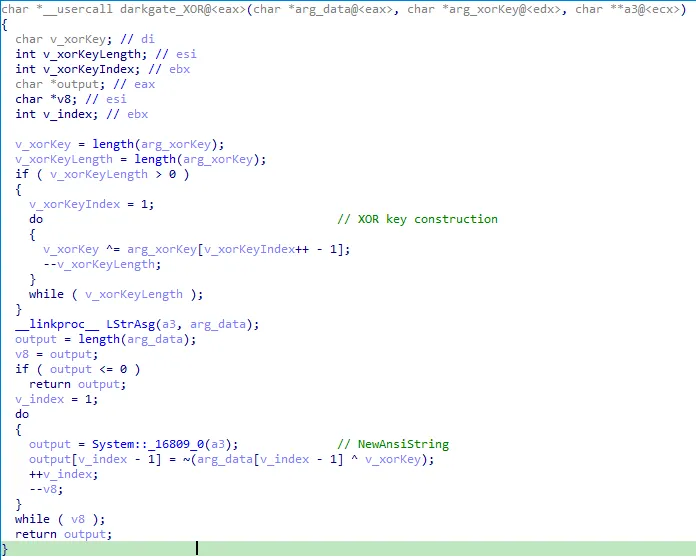Click the comment '// NewAnsiString'

[x=393, y=444]
